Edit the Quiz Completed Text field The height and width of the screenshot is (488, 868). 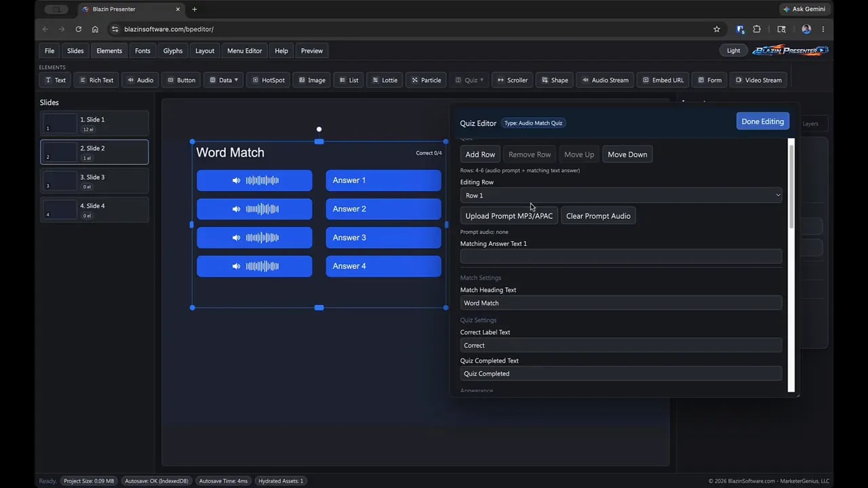tap(621, 373)
